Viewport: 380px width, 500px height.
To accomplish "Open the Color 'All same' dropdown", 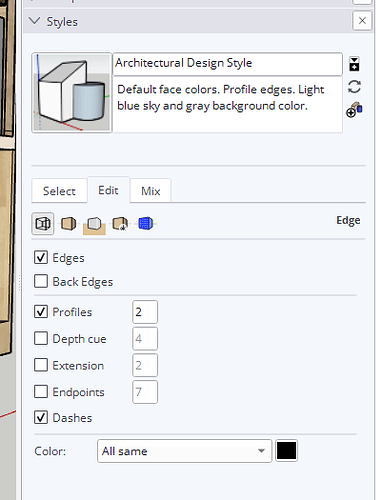I will coord(184,451).
